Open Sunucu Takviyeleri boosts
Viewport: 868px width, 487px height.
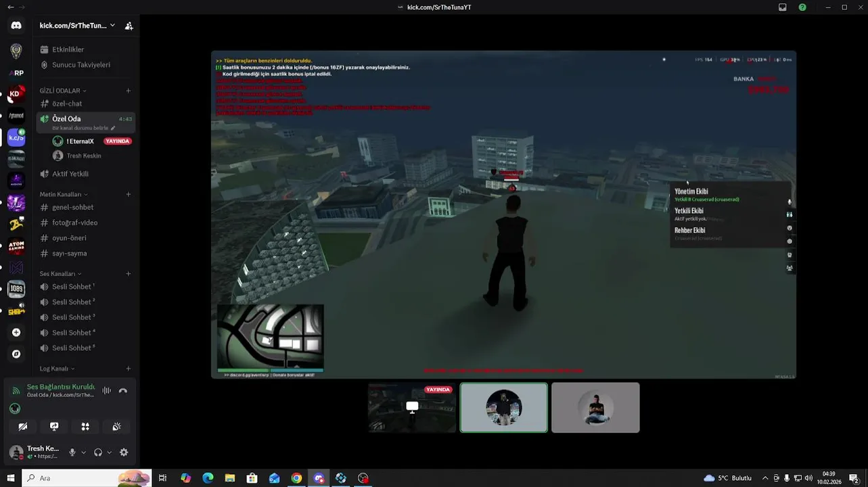tap(85, 65)
